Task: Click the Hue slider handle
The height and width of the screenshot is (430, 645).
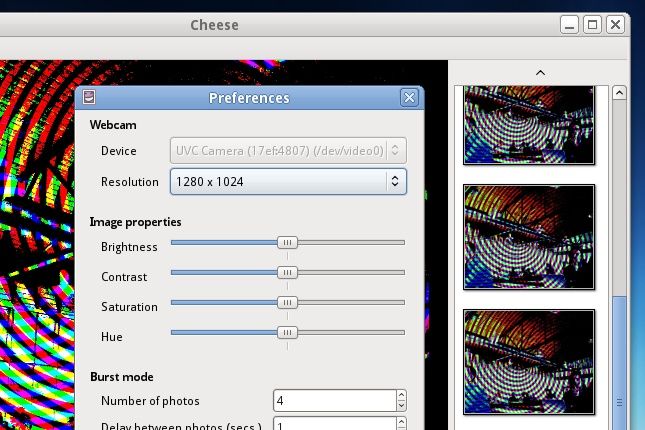Action: click(x=287, y=332)
